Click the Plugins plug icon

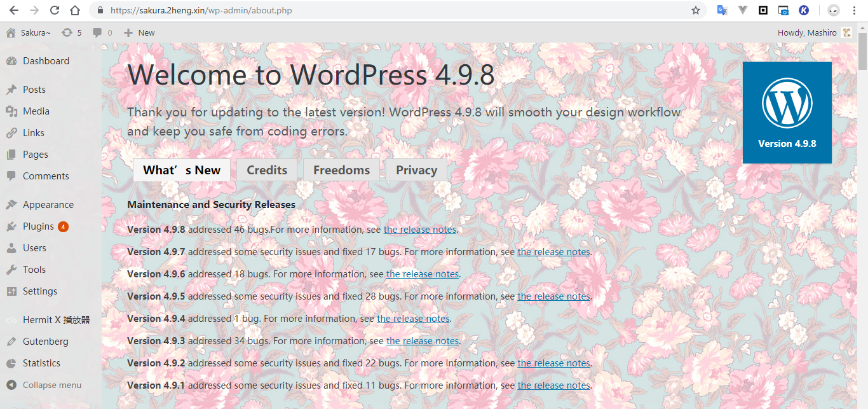coord(11,226)
